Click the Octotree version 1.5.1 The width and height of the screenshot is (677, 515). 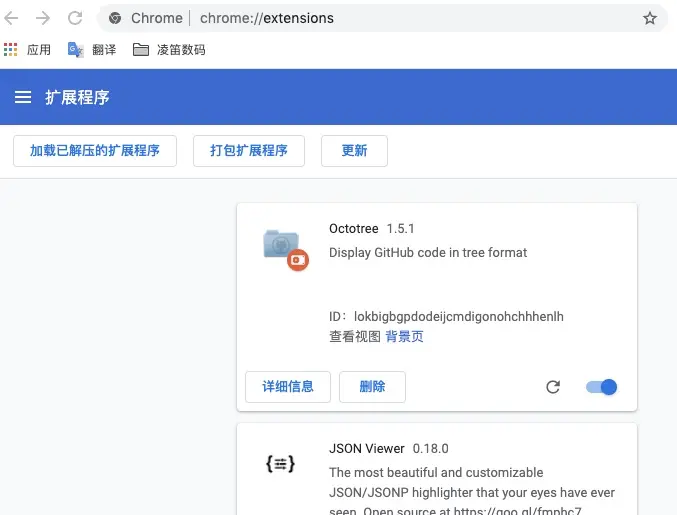(400, 228)
